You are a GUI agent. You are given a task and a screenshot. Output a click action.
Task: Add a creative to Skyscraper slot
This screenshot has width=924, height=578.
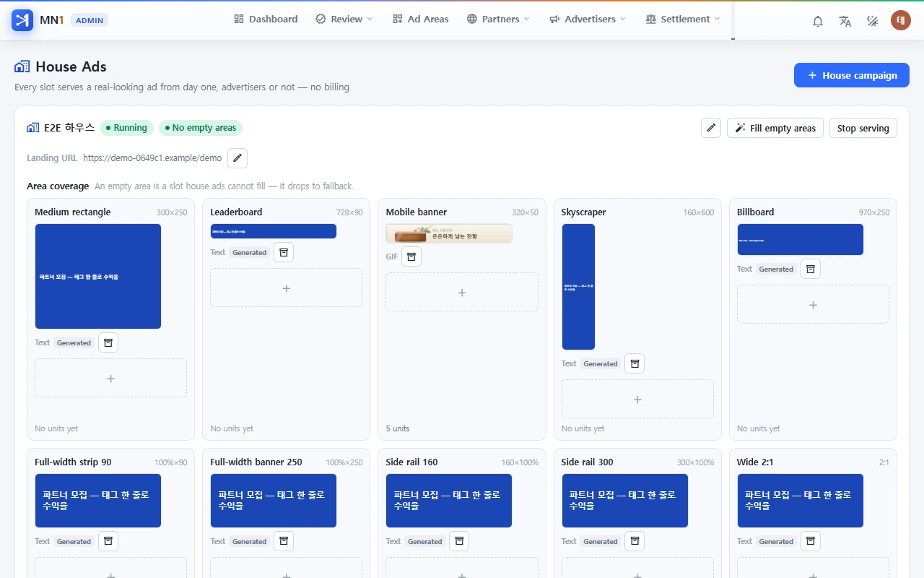pyautogui.click(x=637, y=399)
